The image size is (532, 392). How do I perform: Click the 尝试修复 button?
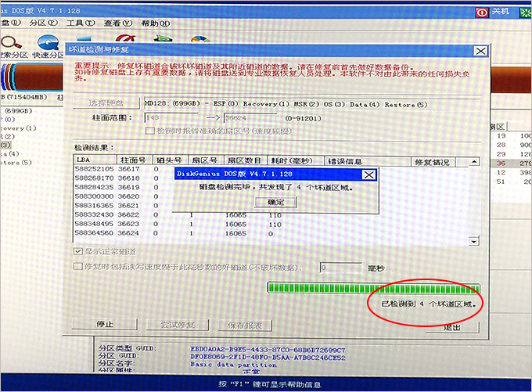(x=178, y=325)
